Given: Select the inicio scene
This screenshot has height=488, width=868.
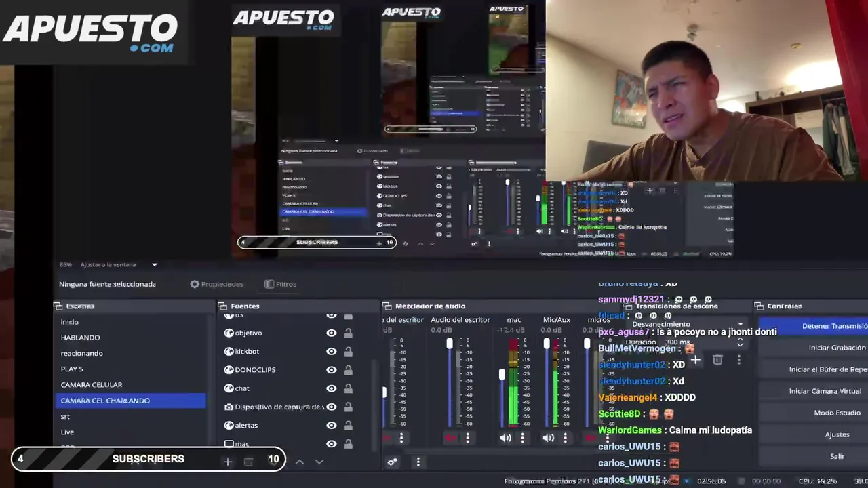Looking at the screenshot, I should (x=130, y=322).
